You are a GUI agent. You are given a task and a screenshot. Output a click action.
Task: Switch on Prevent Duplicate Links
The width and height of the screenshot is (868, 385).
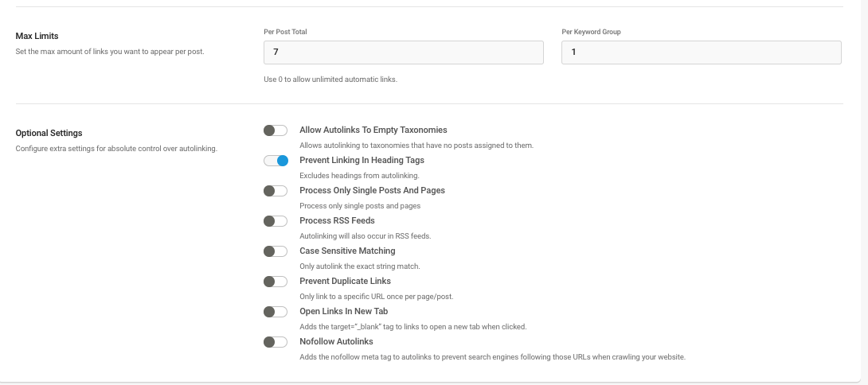[275, 282]
